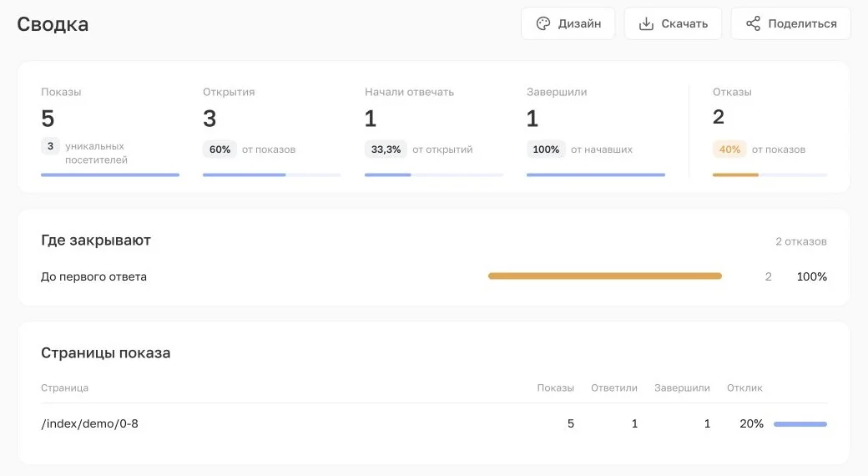The height and width of the screenshot is (476, 868).
Task: Click the download icon in Скачать button
Action: point(646,23)
